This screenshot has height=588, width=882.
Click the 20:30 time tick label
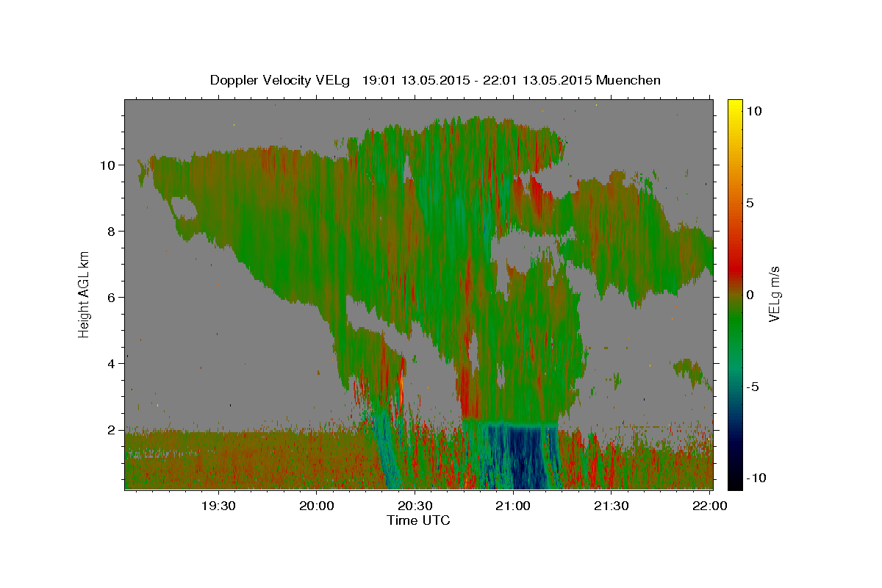click(415, 506)
